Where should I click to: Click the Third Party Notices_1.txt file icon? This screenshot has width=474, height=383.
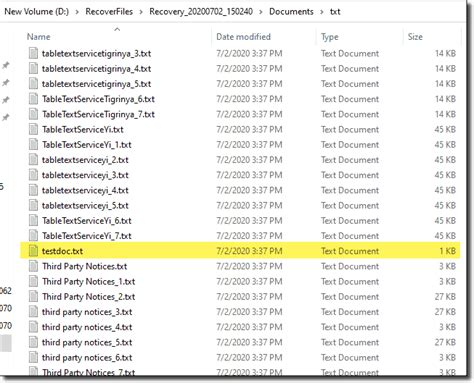pos(33,282)
